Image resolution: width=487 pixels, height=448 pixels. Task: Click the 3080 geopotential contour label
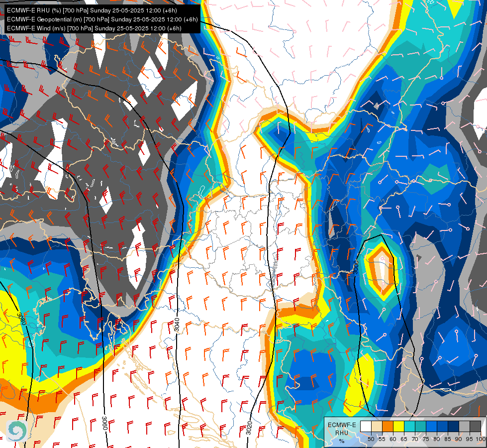(21, 319)
